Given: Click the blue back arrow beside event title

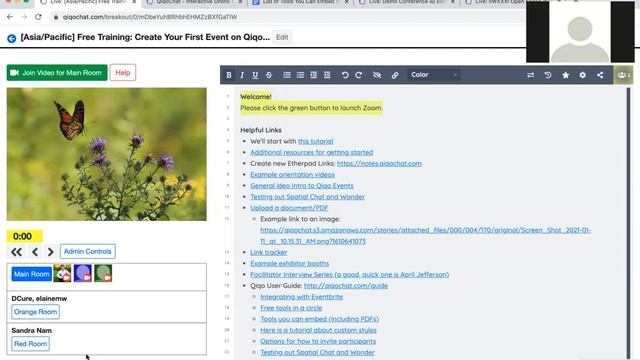Looking at the screenshot, I should (11, 38).
